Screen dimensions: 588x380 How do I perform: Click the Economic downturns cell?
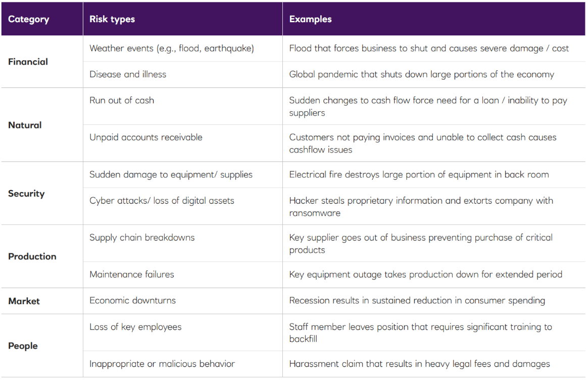[x=133, y=300]
